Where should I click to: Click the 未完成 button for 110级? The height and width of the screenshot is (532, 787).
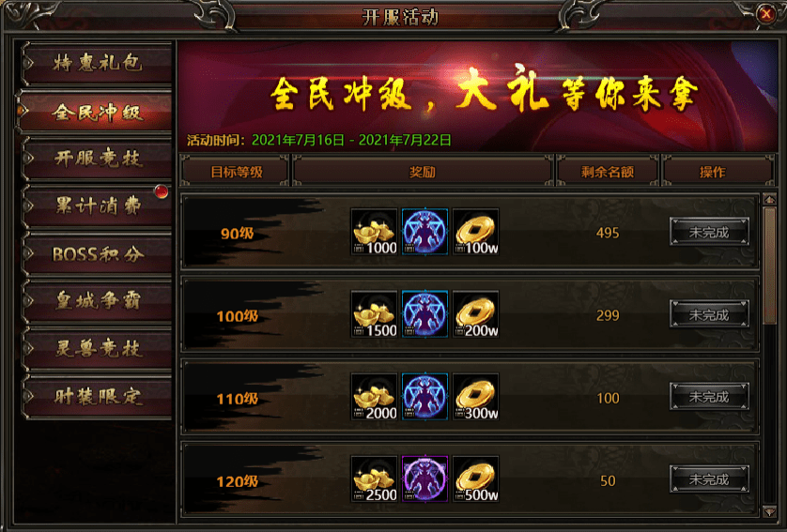pyautogui.click(x=709, y=397)
